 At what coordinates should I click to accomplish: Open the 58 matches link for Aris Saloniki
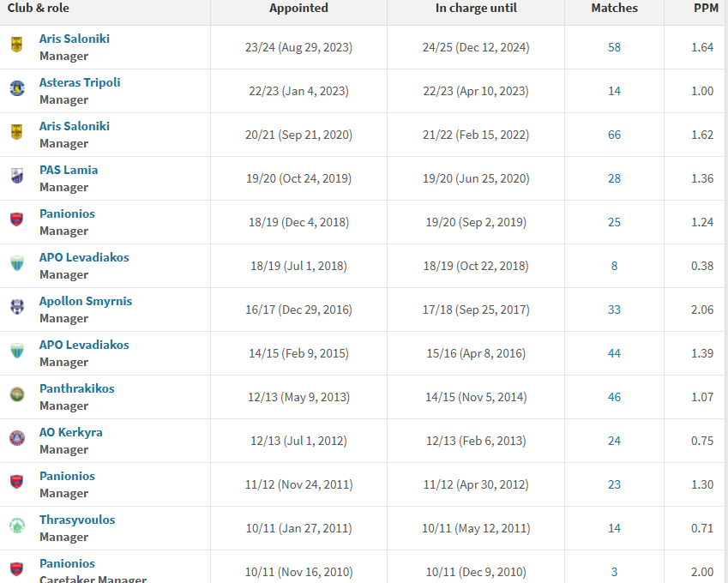[x=614, y=47]
